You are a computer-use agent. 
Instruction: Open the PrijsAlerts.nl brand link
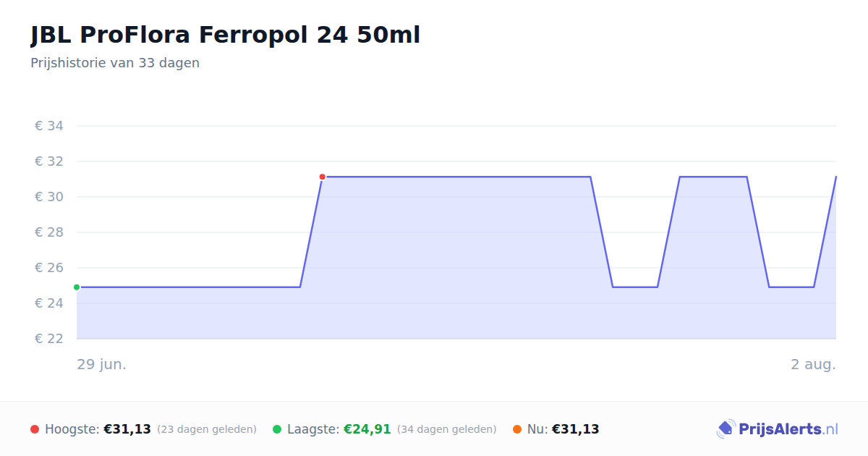(777, 429)
